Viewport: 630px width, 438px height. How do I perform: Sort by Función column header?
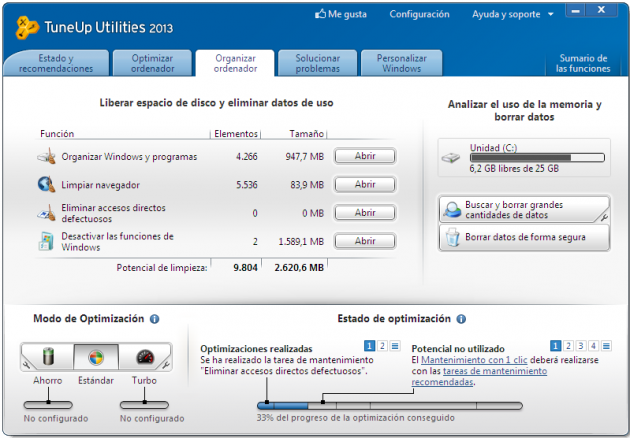(x=57, y=134)
